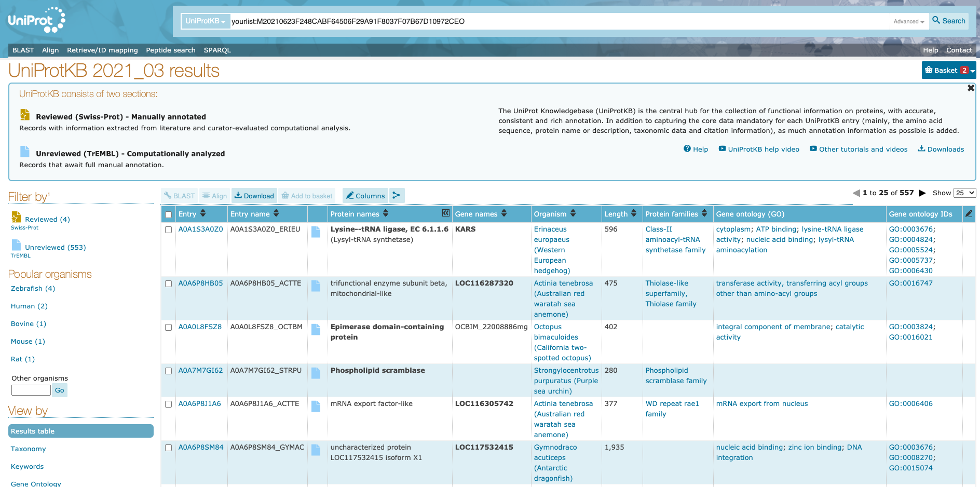
Task: Open Contact in top navigation
Action: (959, 50)
